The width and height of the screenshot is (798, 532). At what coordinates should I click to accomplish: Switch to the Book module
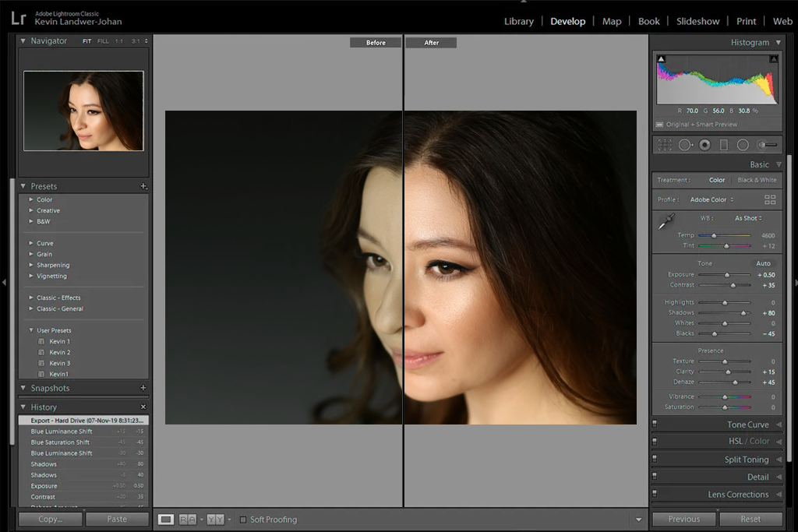tap(649, 21)
